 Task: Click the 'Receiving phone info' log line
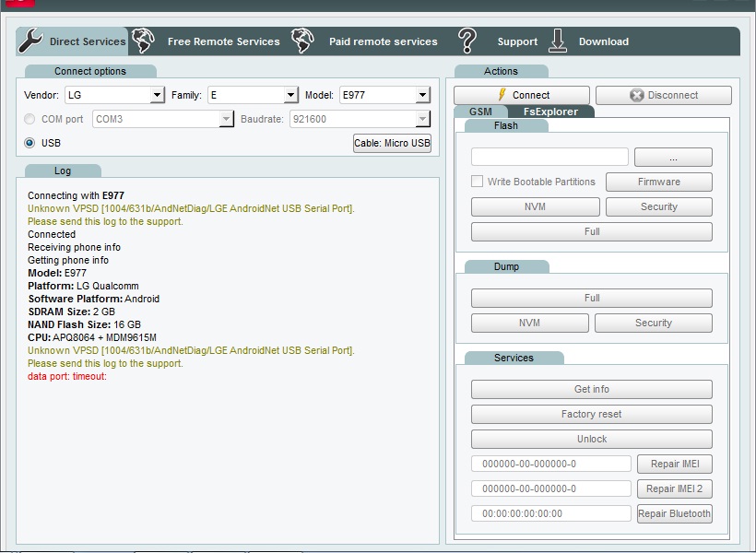(x=74, y=247)
